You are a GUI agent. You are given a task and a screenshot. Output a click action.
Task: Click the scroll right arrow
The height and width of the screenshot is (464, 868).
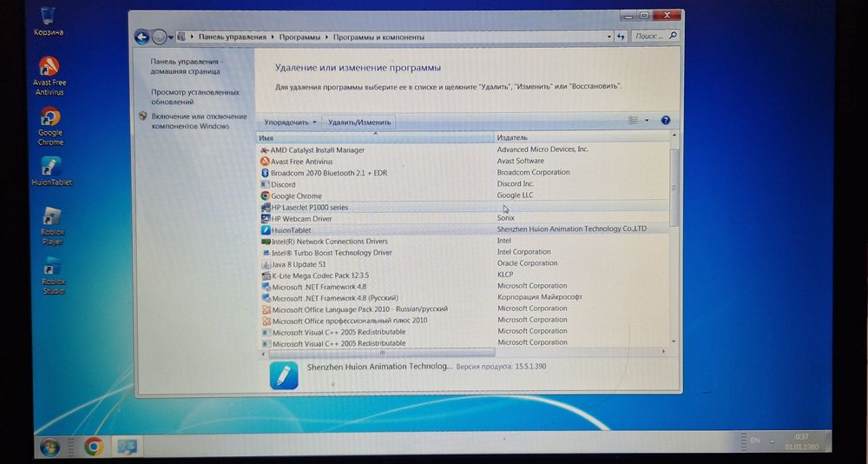664,351
